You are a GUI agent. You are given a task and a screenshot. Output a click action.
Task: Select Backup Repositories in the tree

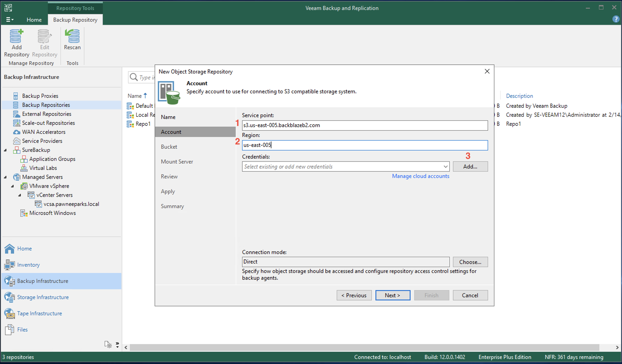[x=46, y=105]
